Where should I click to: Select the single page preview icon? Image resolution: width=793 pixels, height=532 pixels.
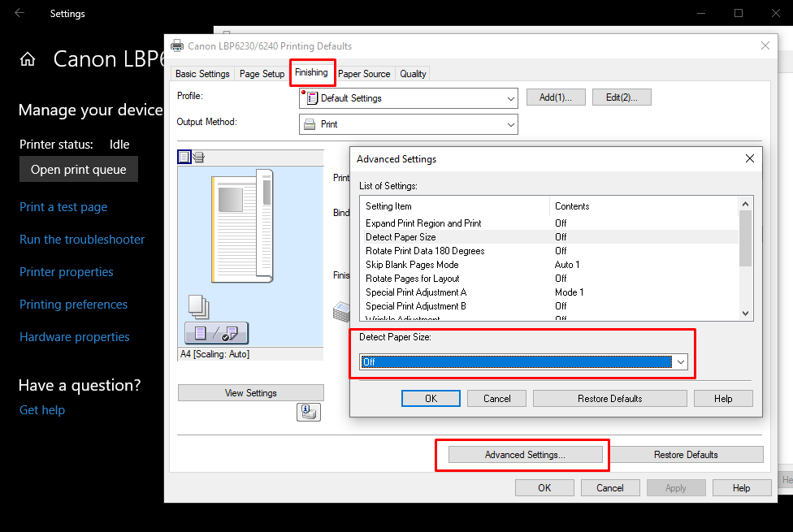click(184, 158)
